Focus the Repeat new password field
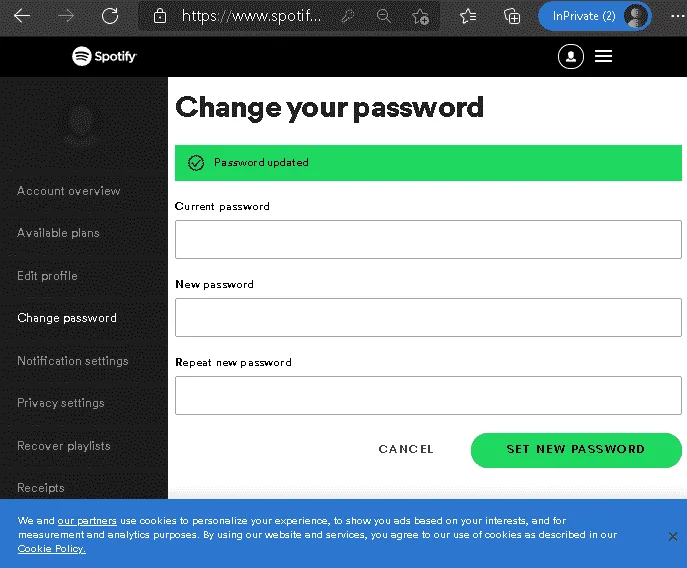This screenshot has width=687, height=568. (428, 395)
